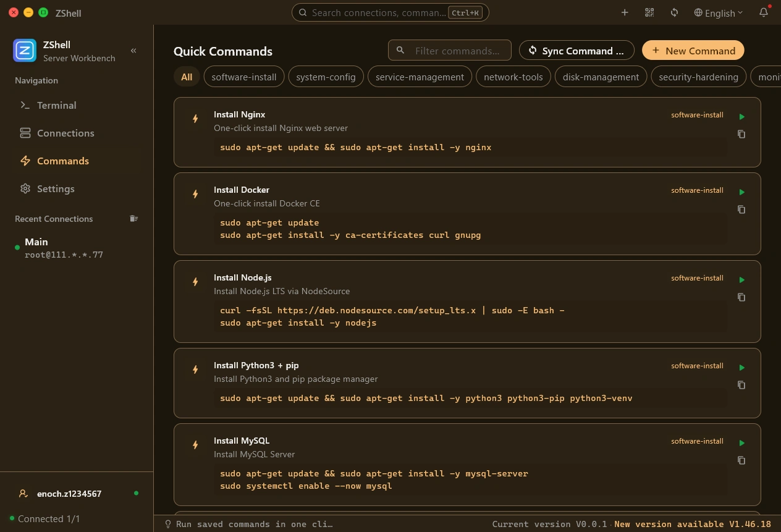Click software-install tag on Install Node.js
Image resolution: width=781 pixels, height=532 pixels.
[x=697, y=278]
